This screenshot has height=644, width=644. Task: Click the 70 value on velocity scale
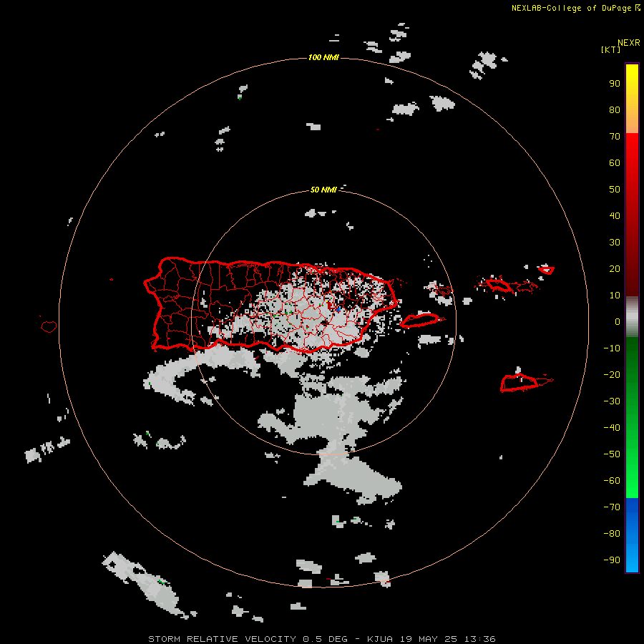pyautogui.click(x=615, y=137)
